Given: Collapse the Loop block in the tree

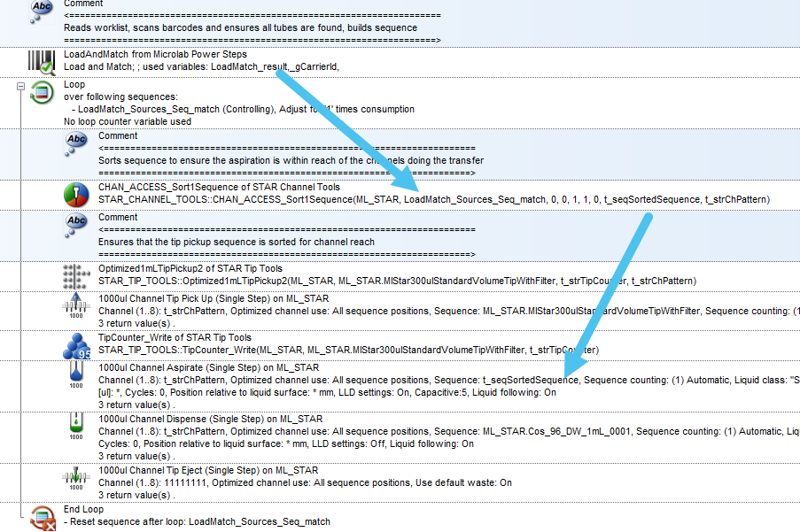Looking at the screenshot, I should (x=20, y=87).
